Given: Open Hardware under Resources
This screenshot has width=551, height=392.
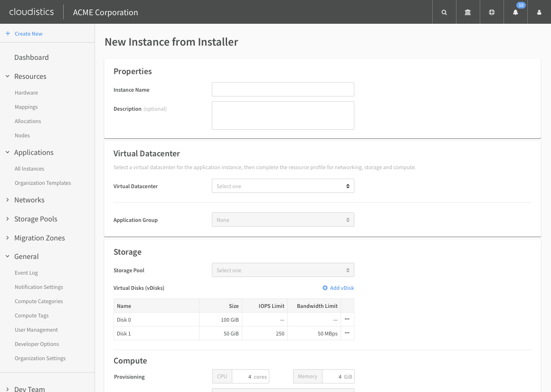Looking at the screenshot, I should click(x=26, y=93).
